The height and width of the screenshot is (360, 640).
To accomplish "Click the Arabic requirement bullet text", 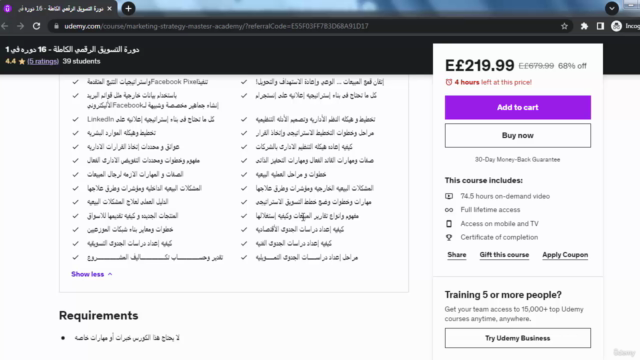I will pyautogui.click(x=127, y=338).
